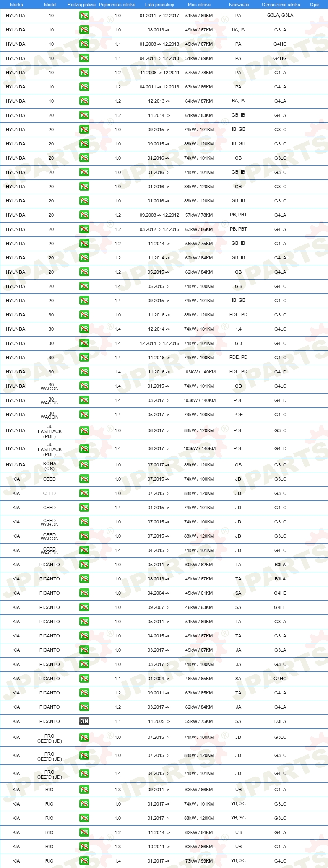Click the Model column header

50,5
